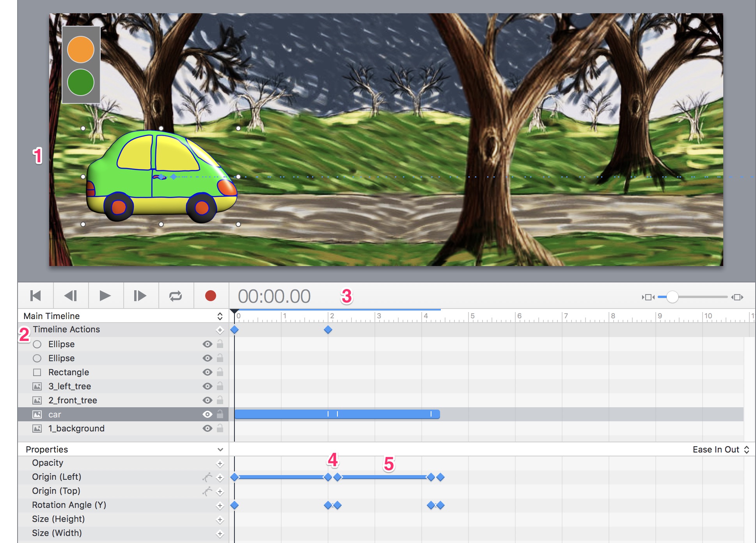Viewport: 756px width, 543px height.
Task: Lock the Rectangle layer
Action: coord(220,372)
